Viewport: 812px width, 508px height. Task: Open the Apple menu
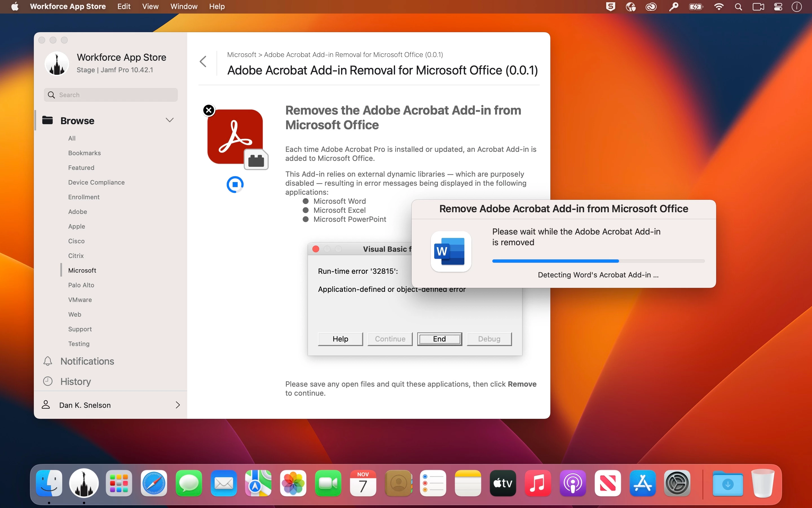15,7
